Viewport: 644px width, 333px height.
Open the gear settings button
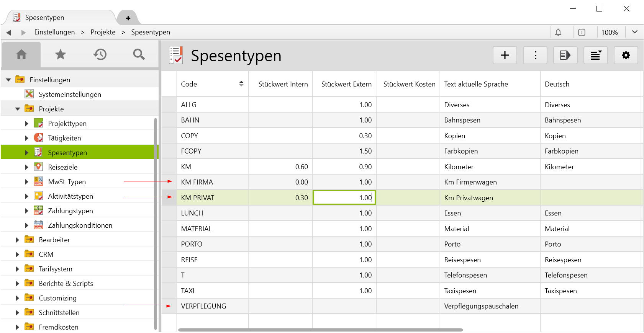click(626, 55)
